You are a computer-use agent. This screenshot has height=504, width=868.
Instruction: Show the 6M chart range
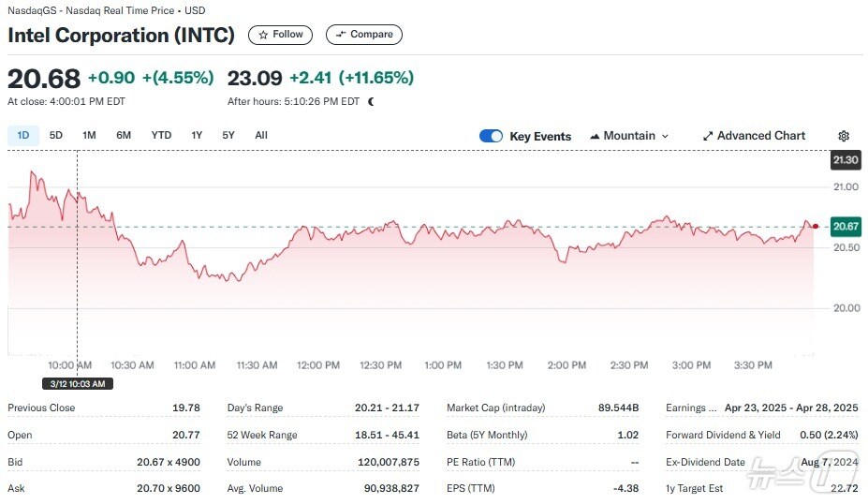tap(124, 135)
